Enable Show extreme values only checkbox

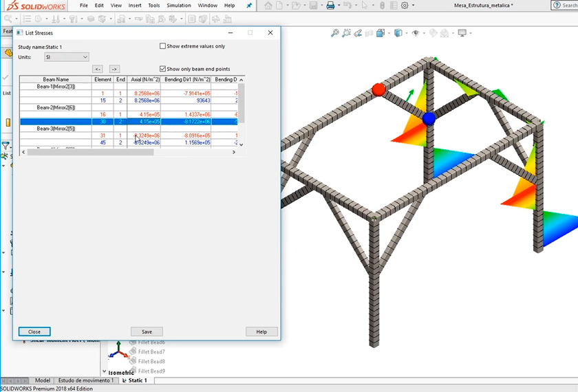tap(163, 46)
